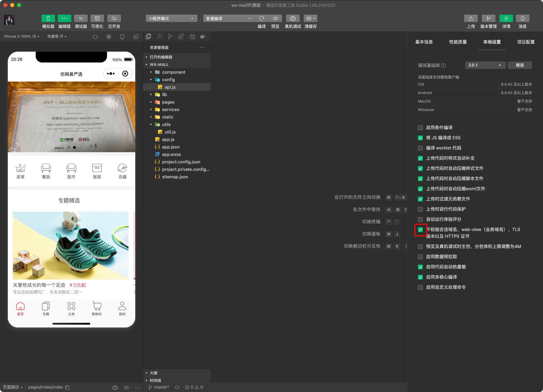The height and width of the screenshot is (392, 543).
Task: Detach the simulator into a separate window
Action: (136, 37)
